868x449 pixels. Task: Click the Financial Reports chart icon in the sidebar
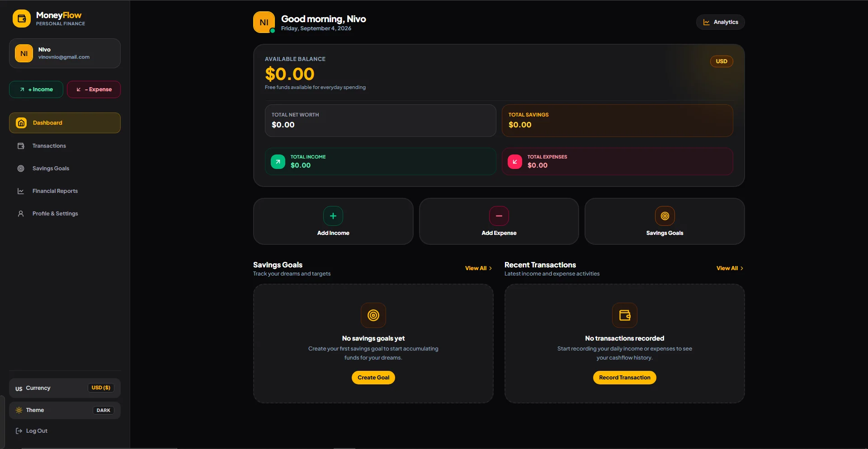click(21, 191)
